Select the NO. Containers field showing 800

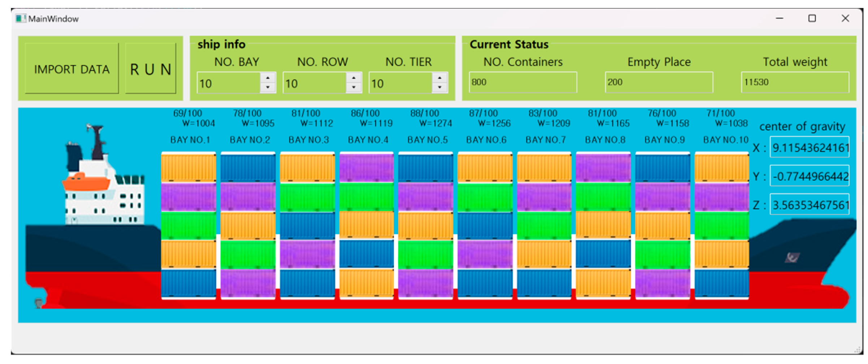[x=523, y=82]
